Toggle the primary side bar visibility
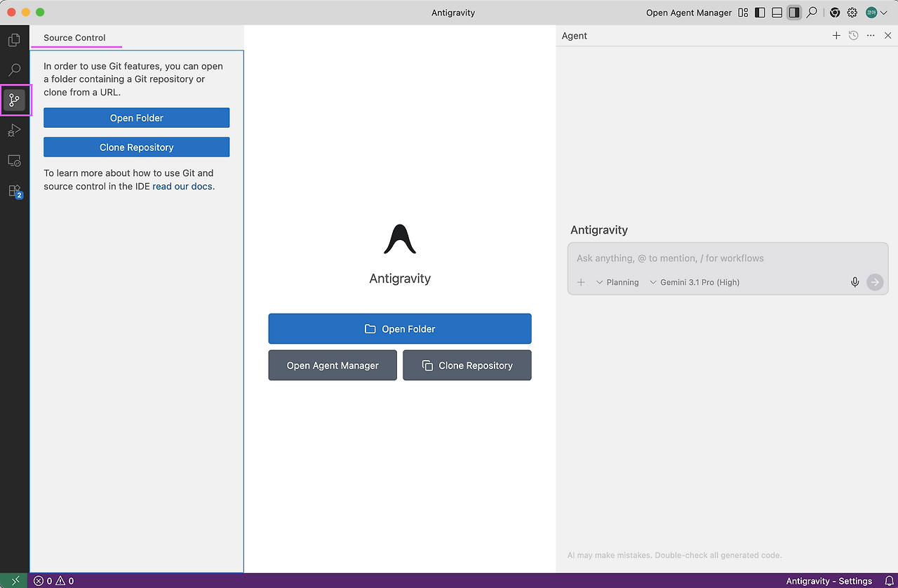The width and height of the screenshot is (898, 588). [x=760, y=13]
